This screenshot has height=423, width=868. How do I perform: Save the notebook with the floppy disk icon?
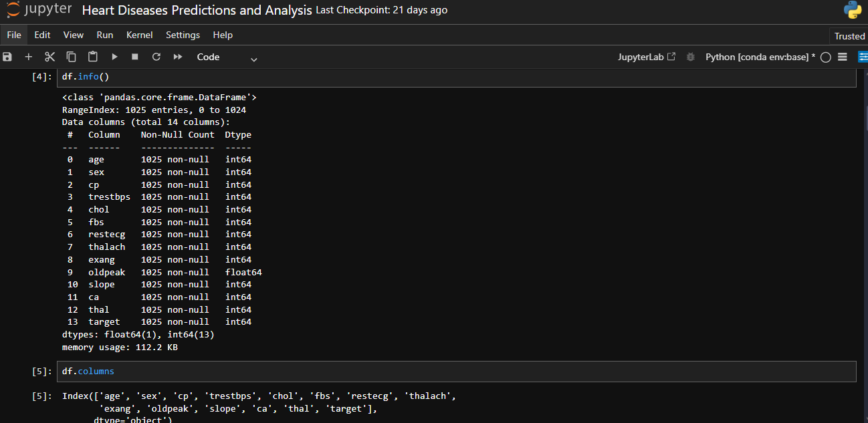pos(7,57)
